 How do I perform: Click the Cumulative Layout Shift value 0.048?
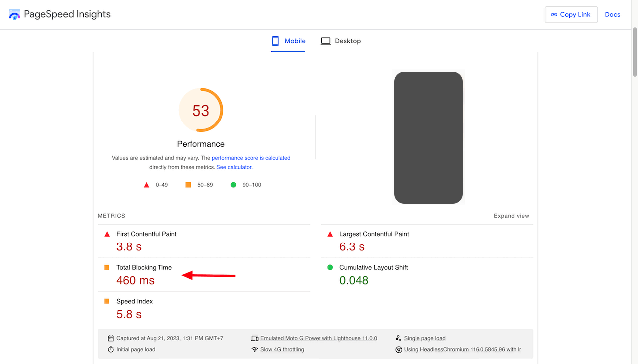point(354,280)
